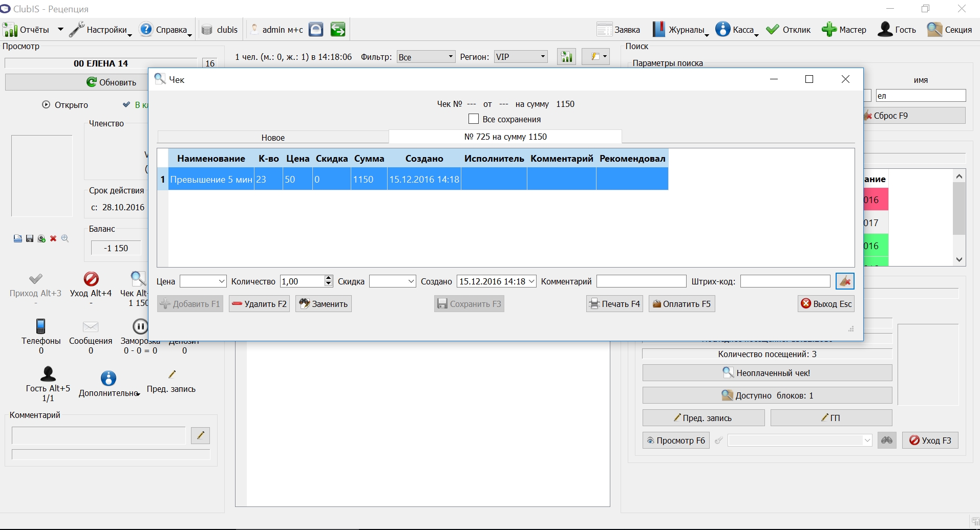
Task: Open the Скидка dropdown
Action: click(x=393, y=281)
